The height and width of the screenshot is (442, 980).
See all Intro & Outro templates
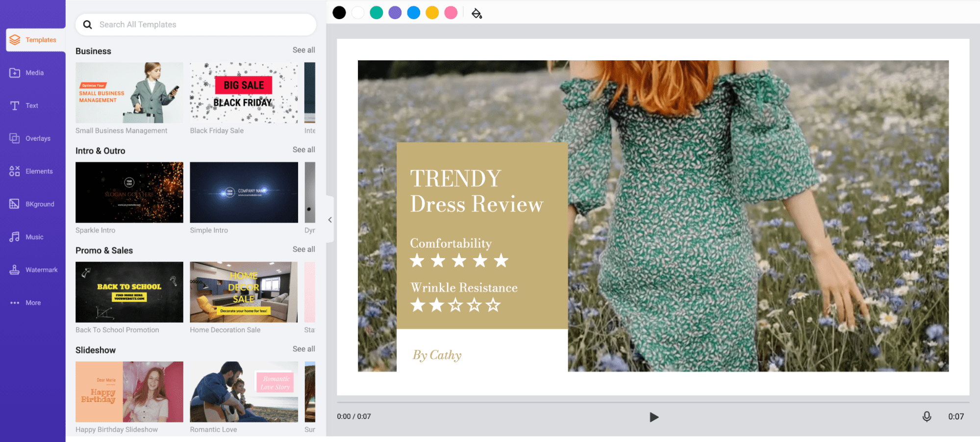(x=303, y=150)
